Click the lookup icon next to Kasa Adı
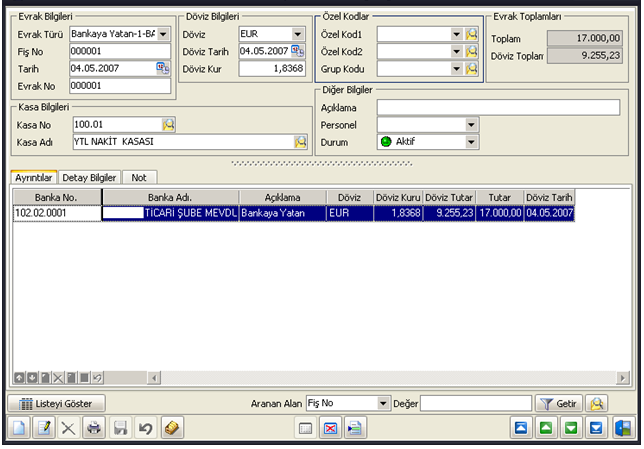Viewport: 644px width, 449px height. [301, 142]
